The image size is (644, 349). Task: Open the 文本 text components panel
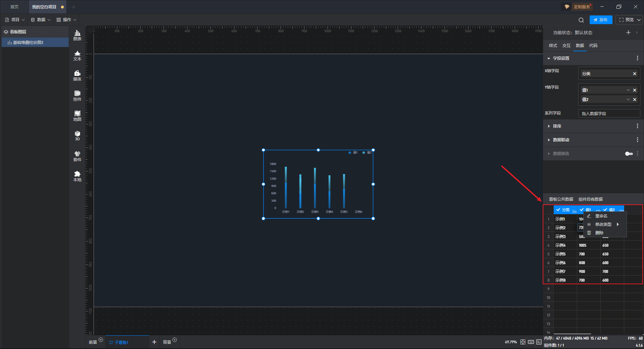click(x=77, y=55)
